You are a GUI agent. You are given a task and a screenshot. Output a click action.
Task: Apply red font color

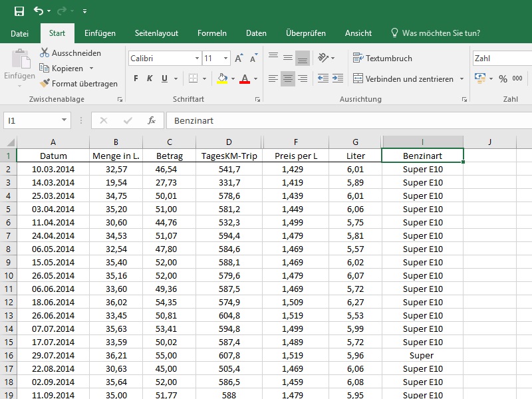coord(245,78)
